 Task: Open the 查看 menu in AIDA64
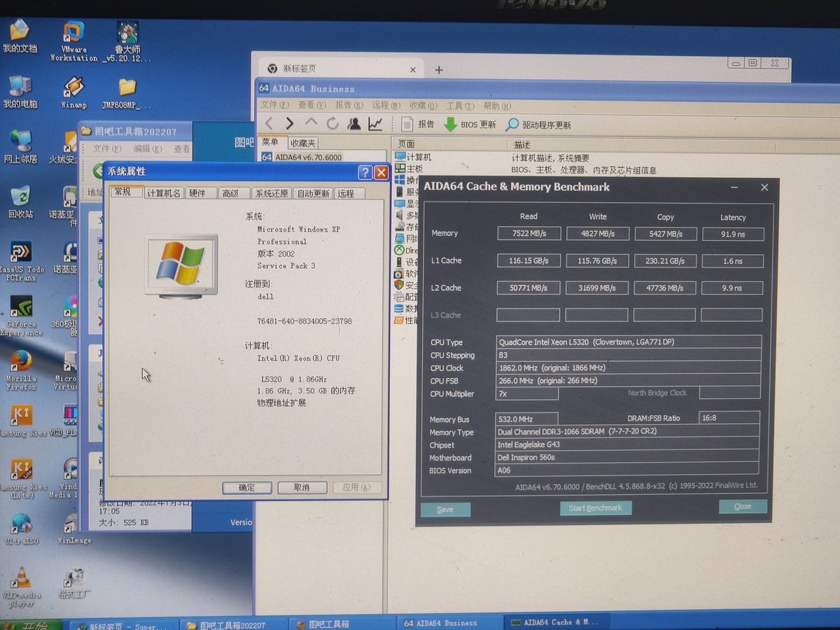(311, 105)
